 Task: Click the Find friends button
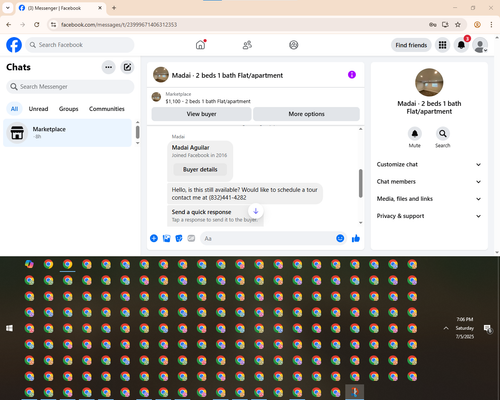point(411,45)
